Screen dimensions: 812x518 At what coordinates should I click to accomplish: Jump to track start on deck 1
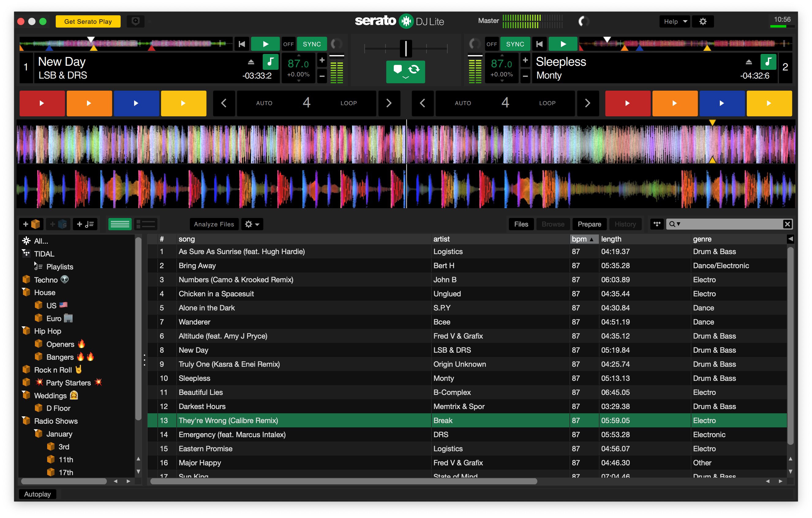pos(242,44)
